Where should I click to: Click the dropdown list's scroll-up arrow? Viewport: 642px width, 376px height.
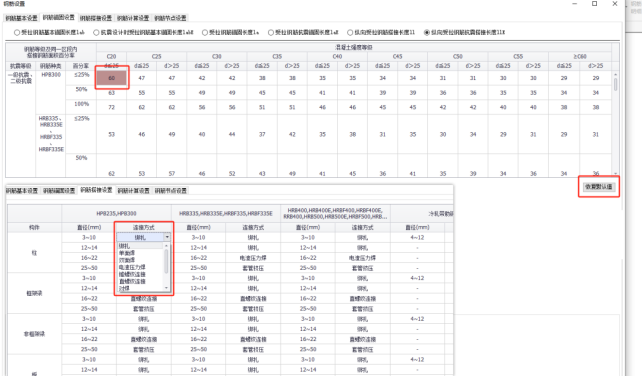(x=166, y=245)
